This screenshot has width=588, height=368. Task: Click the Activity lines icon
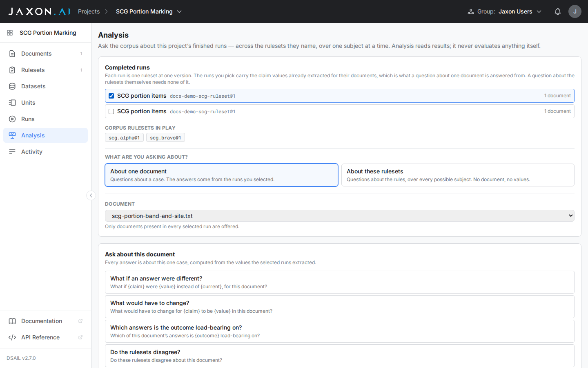pyautogui.click(x=12, y=152)
